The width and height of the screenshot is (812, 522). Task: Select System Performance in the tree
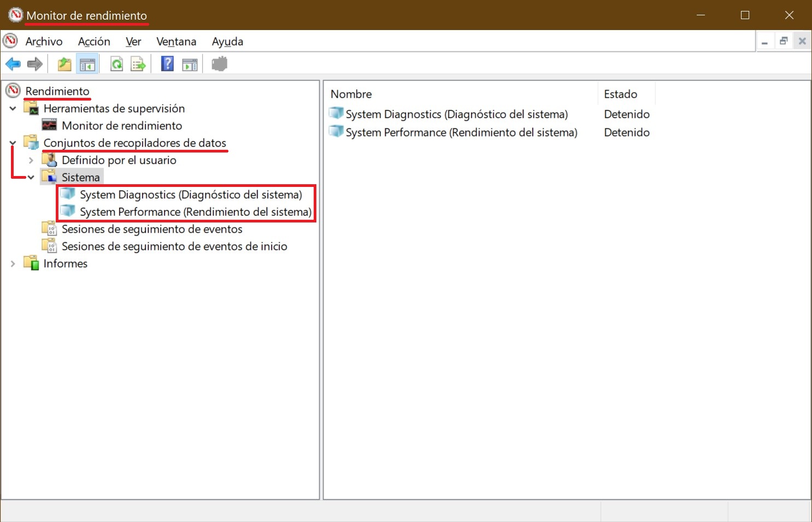(196, 212)
